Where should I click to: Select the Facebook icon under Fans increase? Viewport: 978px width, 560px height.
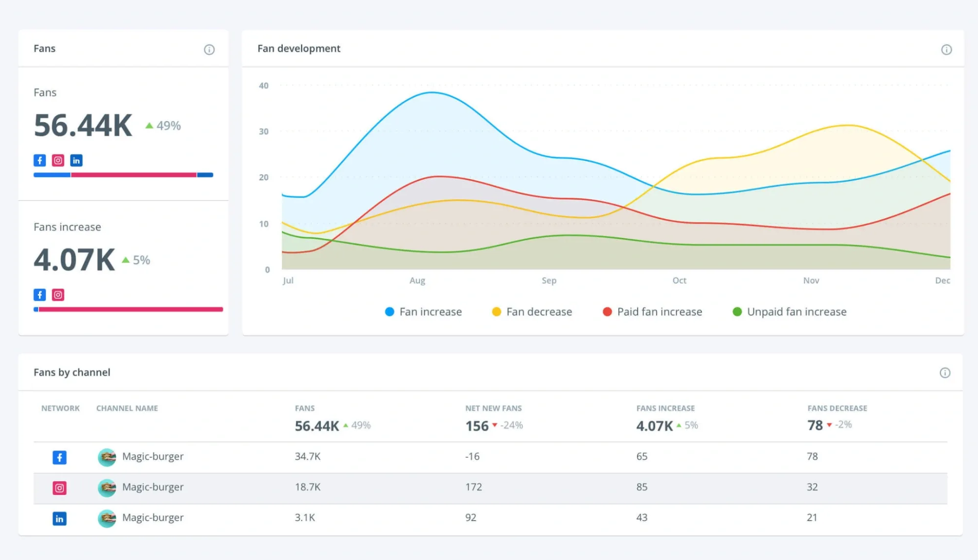40,294
